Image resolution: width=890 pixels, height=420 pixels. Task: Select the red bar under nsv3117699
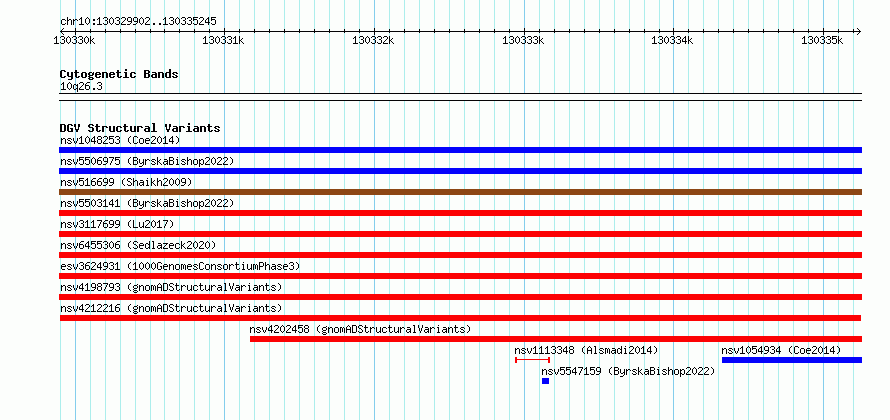460,234
